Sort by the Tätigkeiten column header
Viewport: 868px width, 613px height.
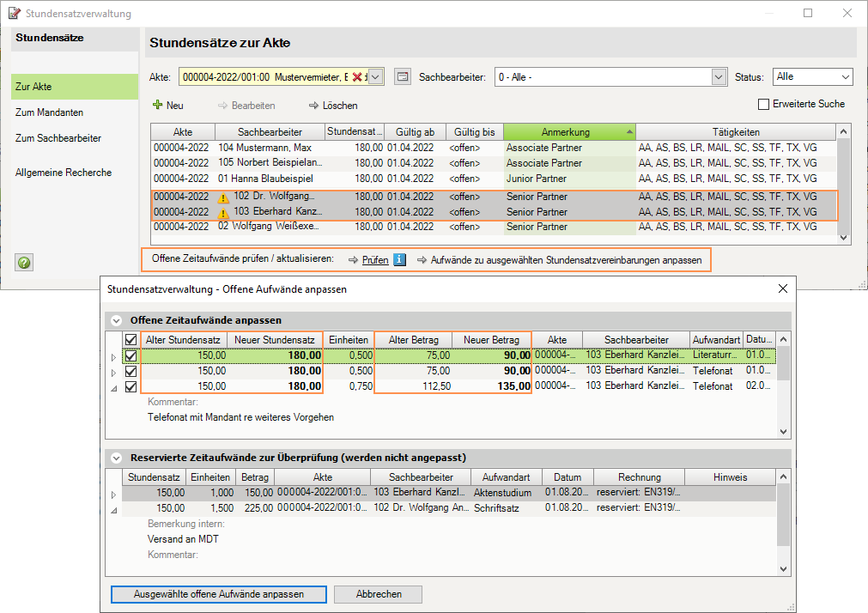736,132
